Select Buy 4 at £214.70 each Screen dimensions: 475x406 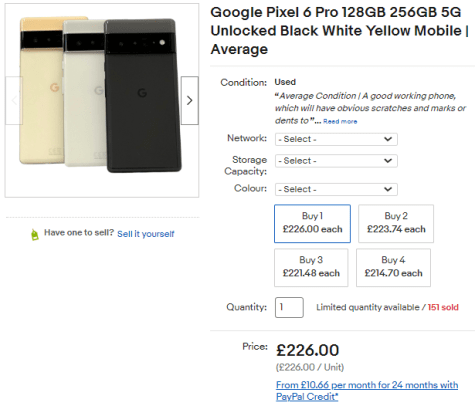pyautogui.click(x=393, y=267)
